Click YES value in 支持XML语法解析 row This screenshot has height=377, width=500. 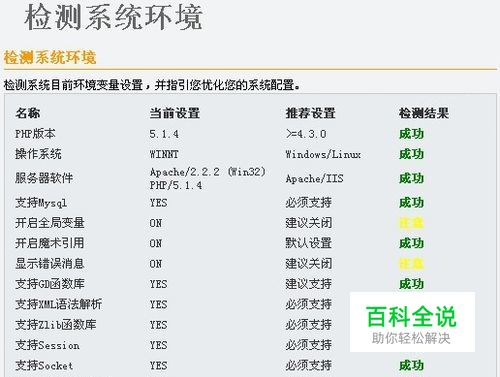coord(158,305)
